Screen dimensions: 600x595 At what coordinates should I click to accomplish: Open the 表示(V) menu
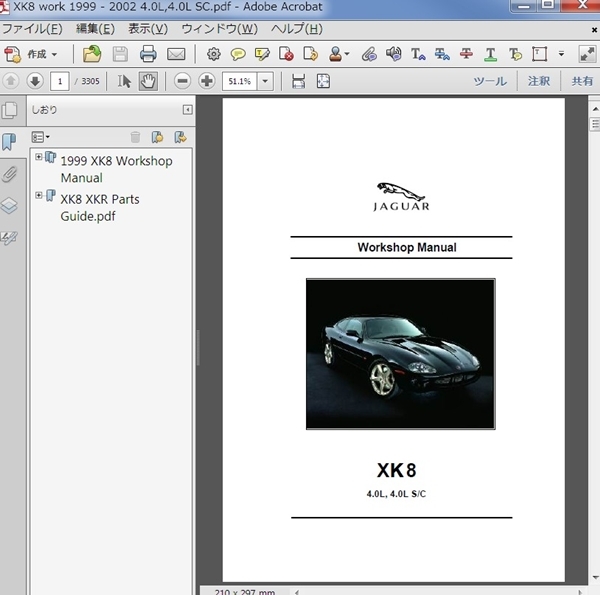click(x=147, y=28)
